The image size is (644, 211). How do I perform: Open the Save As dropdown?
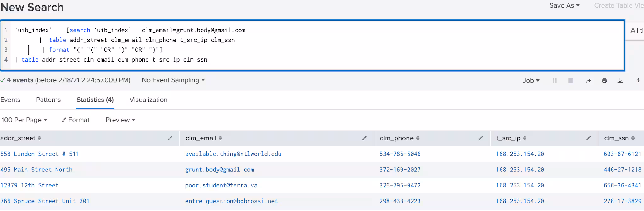564,6
